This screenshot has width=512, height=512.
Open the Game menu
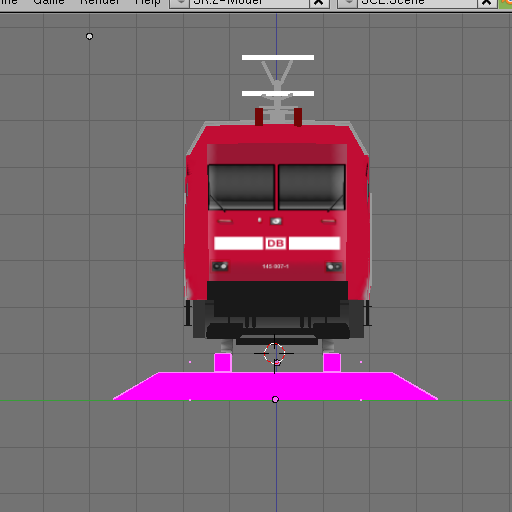coord(49,2)
